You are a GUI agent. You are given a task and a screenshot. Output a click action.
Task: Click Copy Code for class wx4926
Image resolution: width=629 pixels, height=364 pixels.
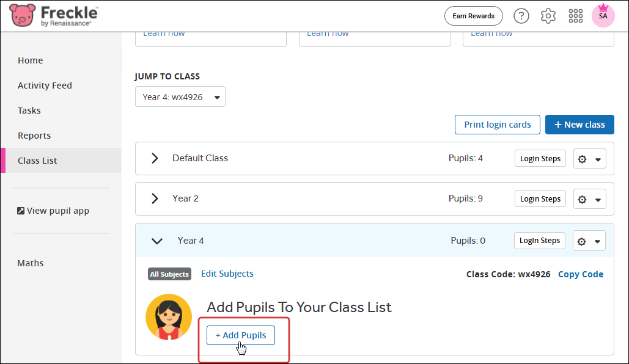[x=581, y=274]
